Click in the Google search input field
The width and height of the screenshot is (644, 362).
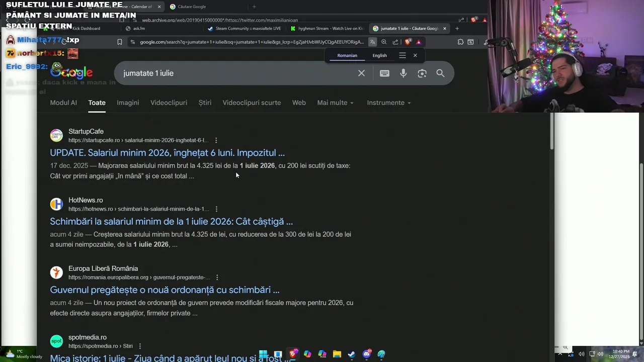(x=236, y=73)
